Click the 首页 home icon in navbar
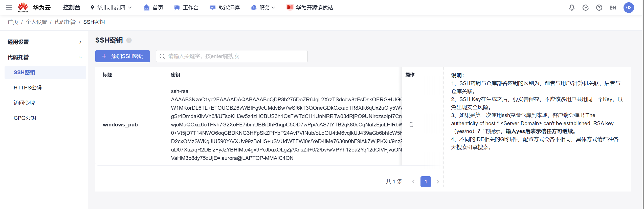This screenshot has height=209, width=644. pos(146,8)
